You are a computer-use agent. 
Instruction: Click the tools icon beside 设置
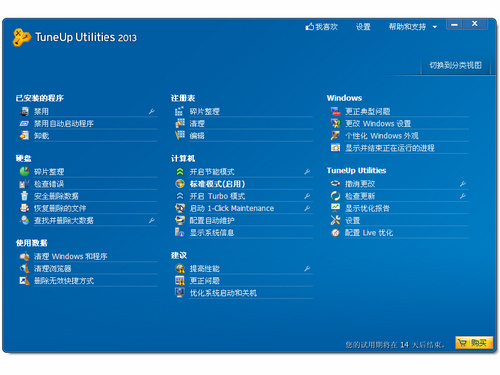pos(335,220)
